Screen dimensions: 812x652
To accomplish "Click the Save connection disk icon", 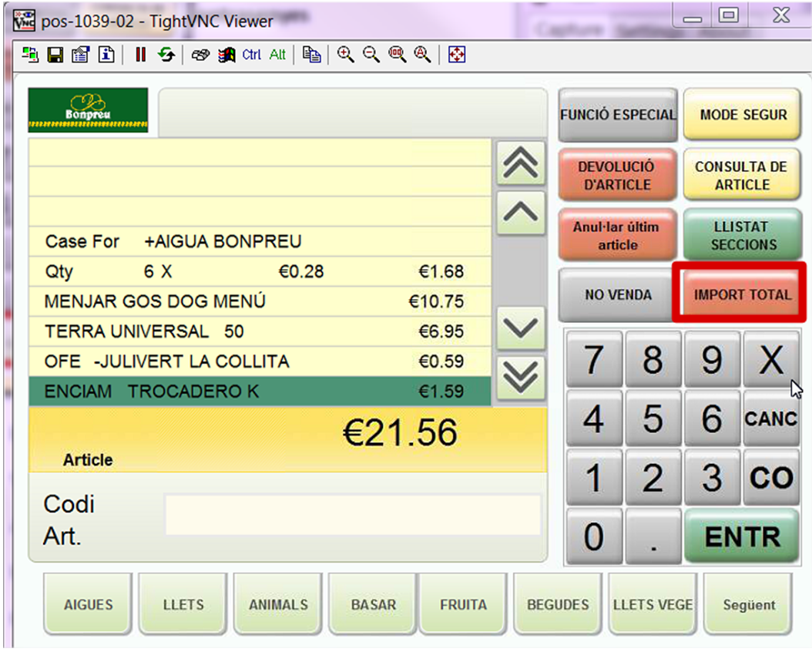I will point(55,55).
